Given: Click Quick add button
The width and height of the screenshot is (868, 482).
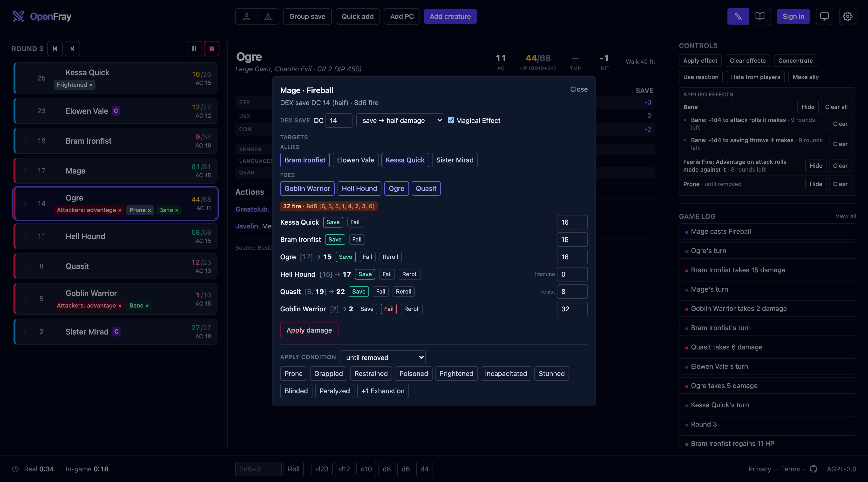Looking at the screenshot, I should [358, 16].
